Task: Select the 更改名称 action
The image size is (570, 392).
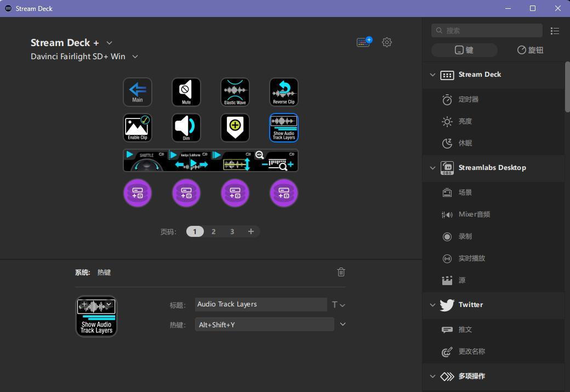Action: (x=494, y=351)
